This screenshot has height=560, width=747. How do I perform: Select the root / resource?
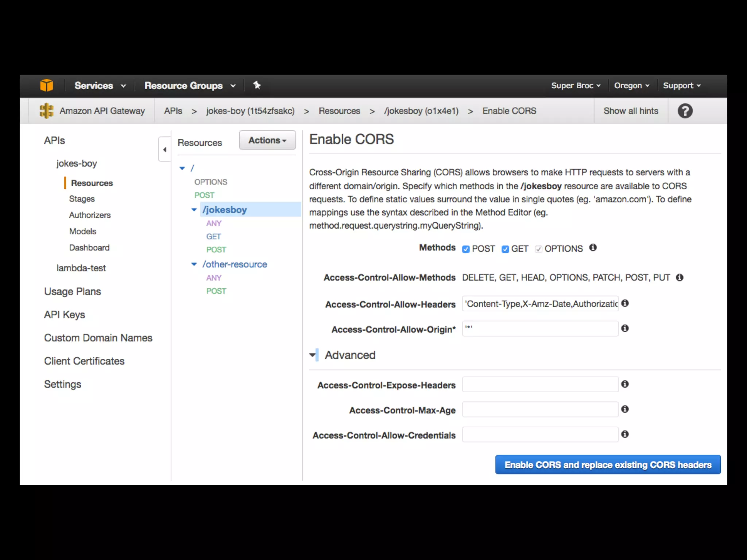(193, 168)
